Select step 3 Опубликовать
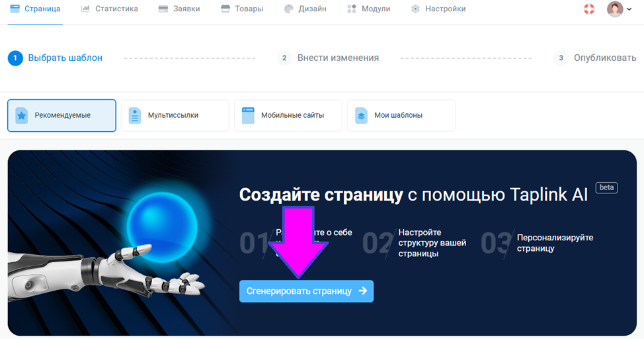This screenshot has height=339, width=644. [594, 58]
